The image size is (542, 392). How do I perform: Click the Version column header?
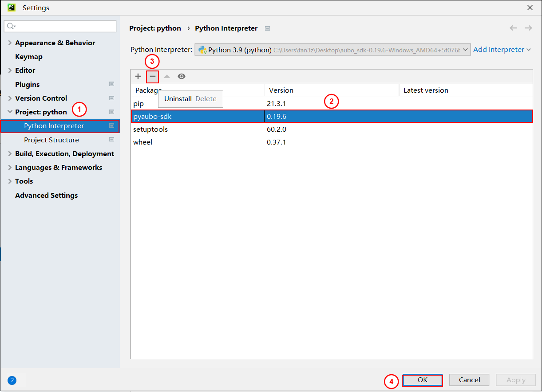tap(332, 90)
